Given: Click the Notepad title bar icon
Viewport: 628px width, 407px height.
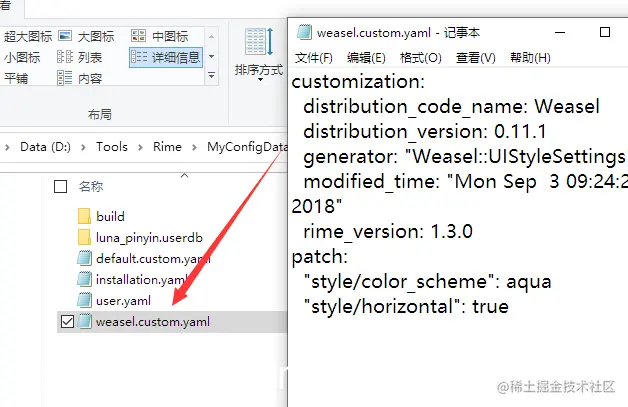Looking at the screenshot, I should 304,32.
